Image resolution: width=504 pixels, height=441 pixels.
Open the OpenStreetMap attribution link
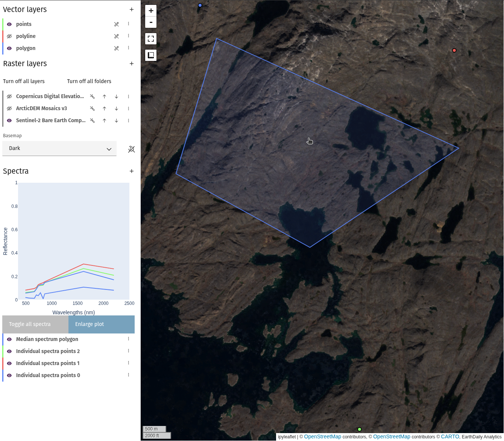(x=322, y=436)
